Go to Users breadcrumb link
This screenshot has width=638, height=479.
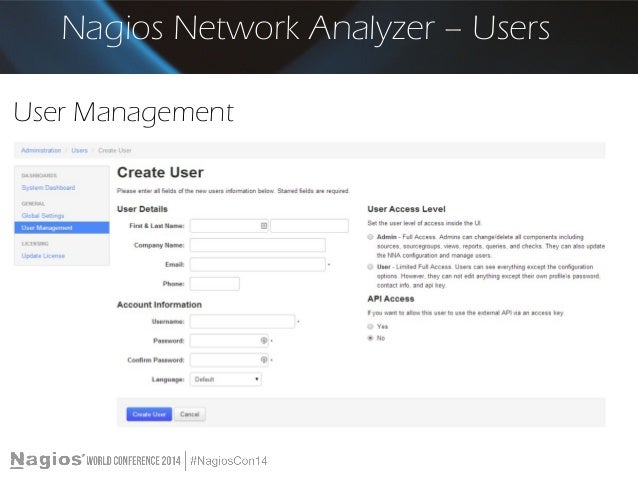pos(79,150)
